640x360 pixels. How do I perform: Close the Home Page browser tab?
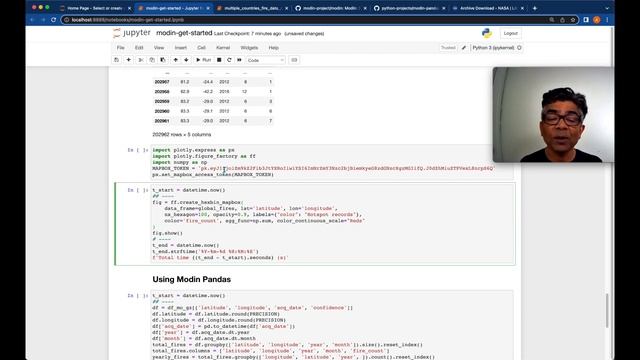point(129,8)
